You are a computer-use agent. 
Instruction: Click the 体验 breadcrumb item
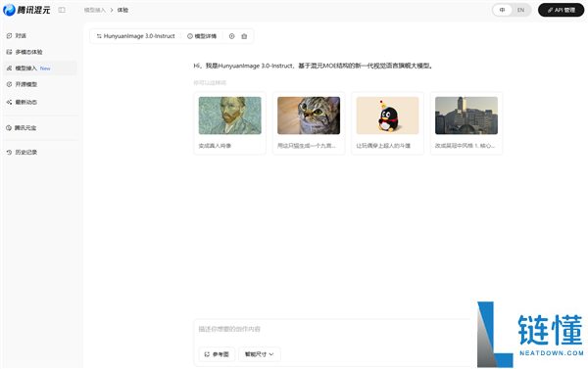pyautogui.click(x=122, y=10)
